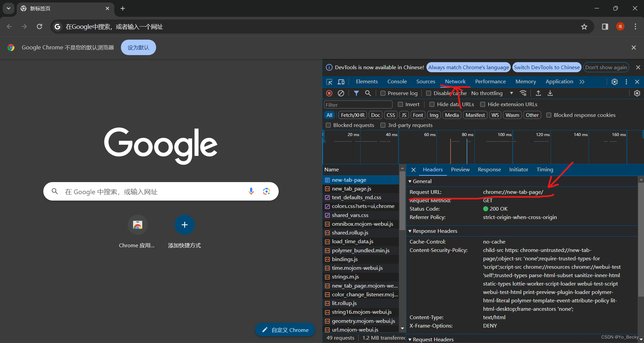Check the Blocked requests checkbox
Viewport: 644px width, 343px height.
tap(328, 125)
